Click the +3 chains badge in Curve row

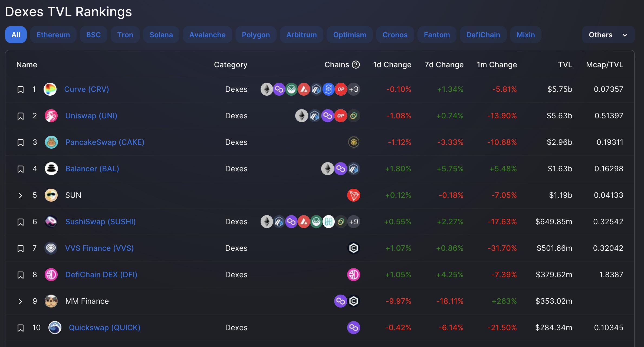tap(354, 89)
